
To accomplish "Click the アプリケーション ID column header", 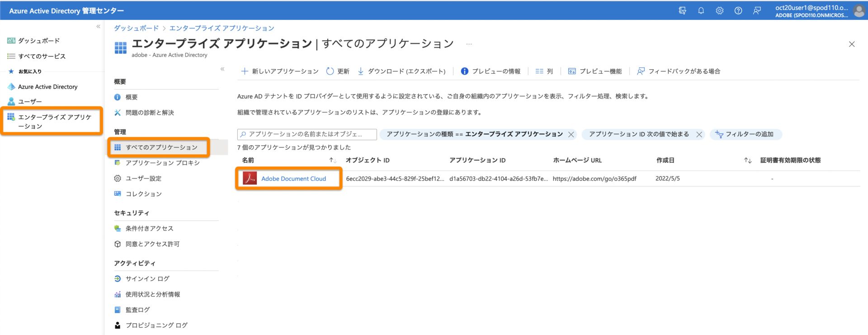I will tap(477, 160).
